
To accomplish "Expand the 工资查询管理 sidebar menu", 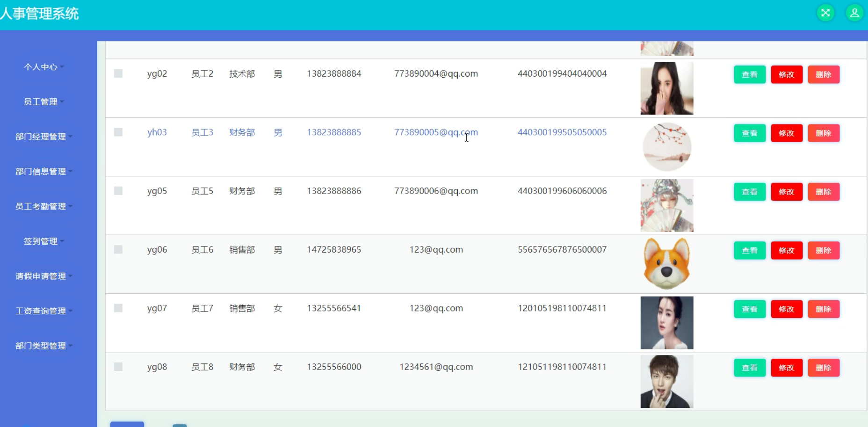I will pos(43,311).
